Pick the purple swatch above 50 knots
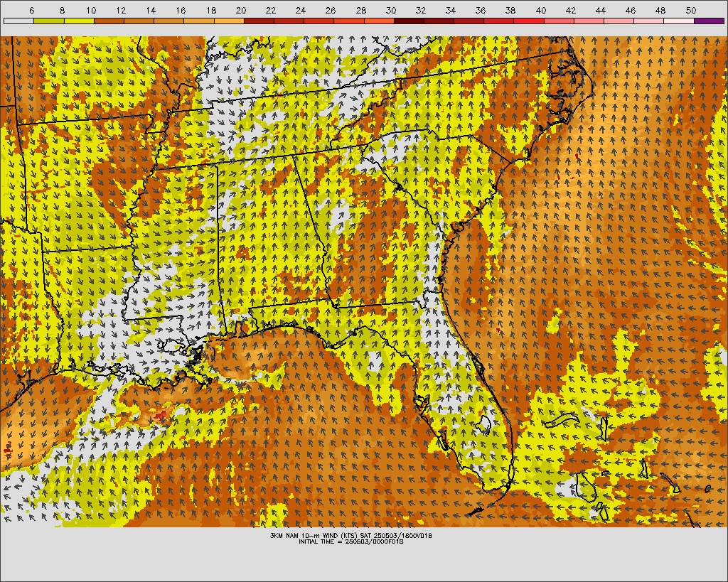This screenshot has width=728, height=582. click(710, 21)
